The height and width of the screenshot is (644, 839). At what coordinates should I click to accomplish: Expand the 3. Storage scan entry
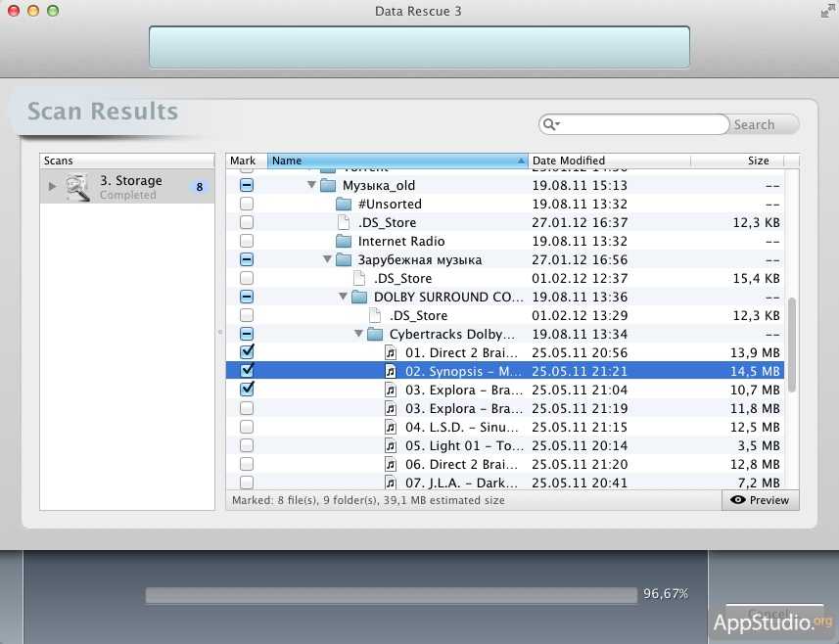tap(53, 186)
